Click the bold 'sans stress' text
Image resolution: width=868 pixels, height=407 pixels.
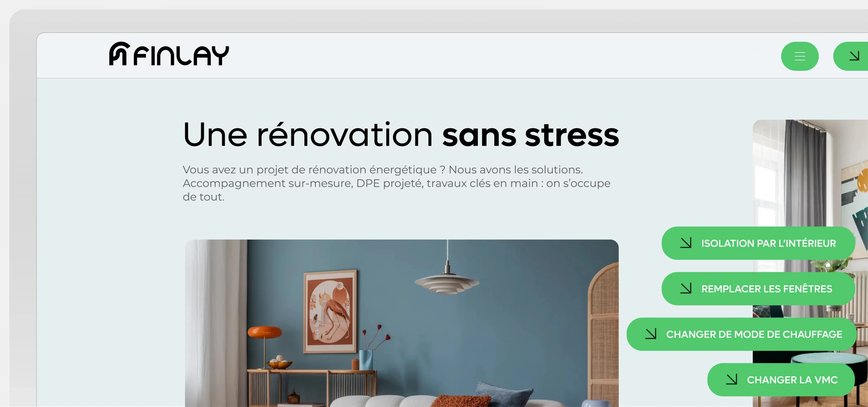coord(531,135)
